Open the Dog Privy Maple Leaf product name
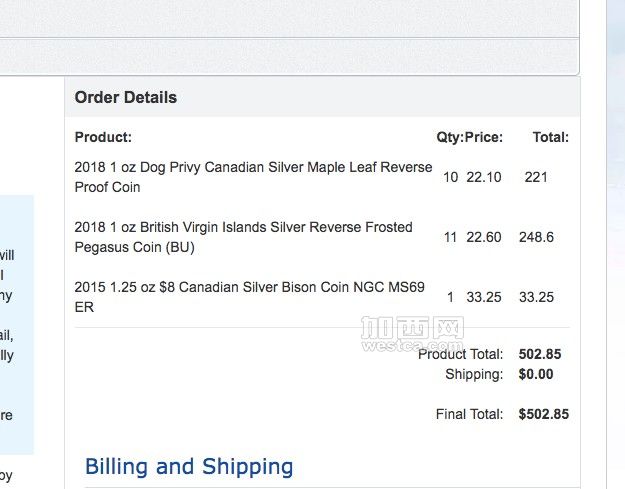The height and width of the screenshot is (489, 625). pyautogui.click(x=253, y=177)
